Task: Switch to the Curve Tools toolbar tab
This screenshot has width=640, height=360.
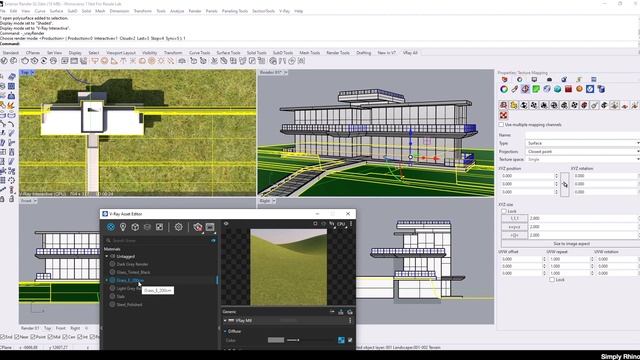Action: [x=200, y=53]
